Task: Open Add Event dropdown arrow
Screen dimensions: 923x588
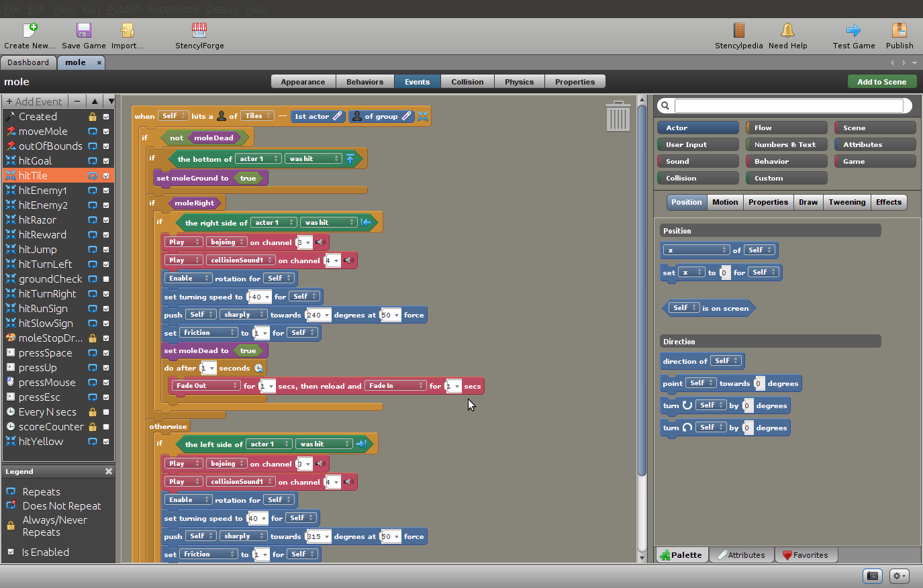Action: (111, 101)
